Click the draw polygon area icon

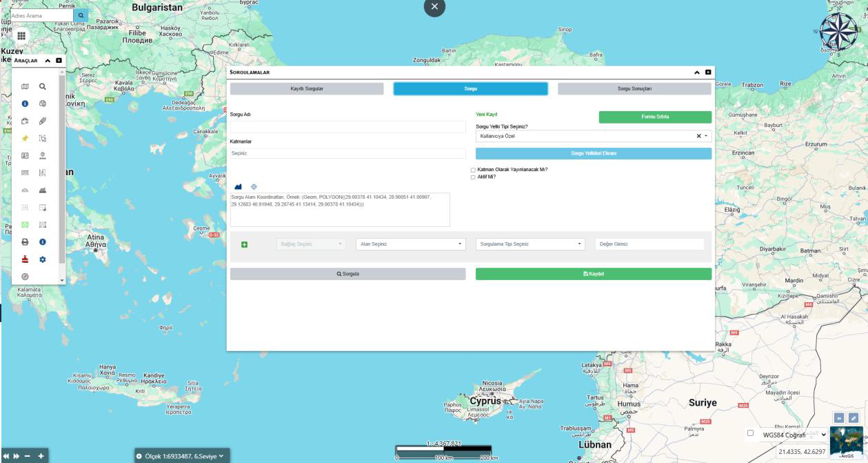point(239,186)
